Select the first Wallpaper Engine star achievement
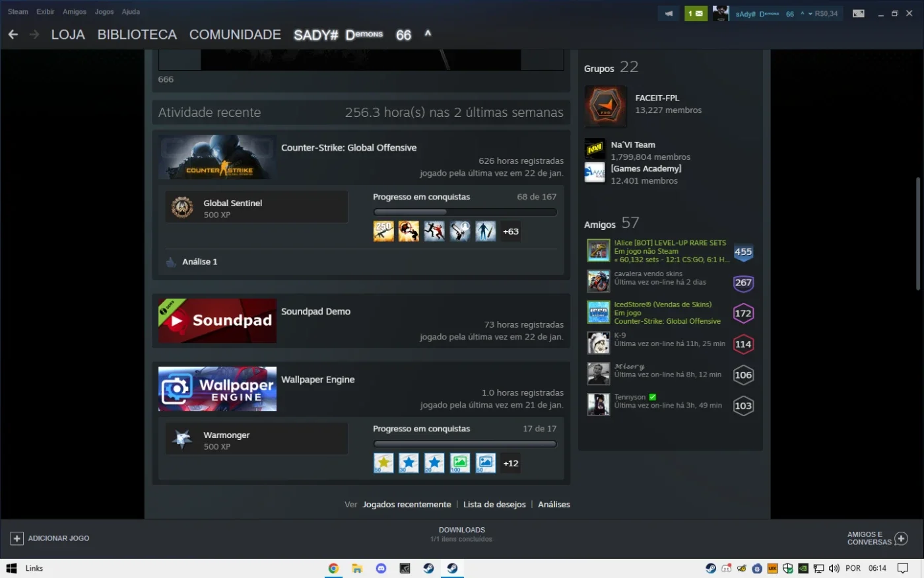 [x=383, y=463]
